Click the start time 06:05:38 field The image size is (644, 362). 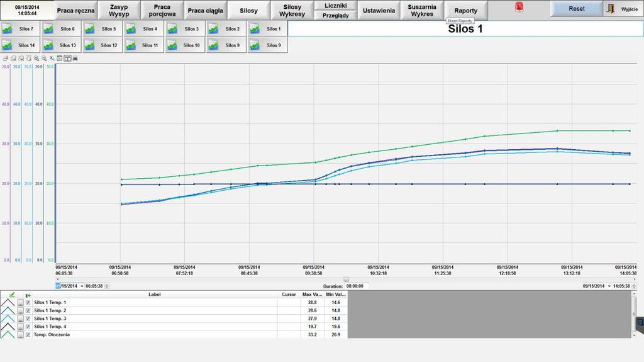tap(94, 286)
